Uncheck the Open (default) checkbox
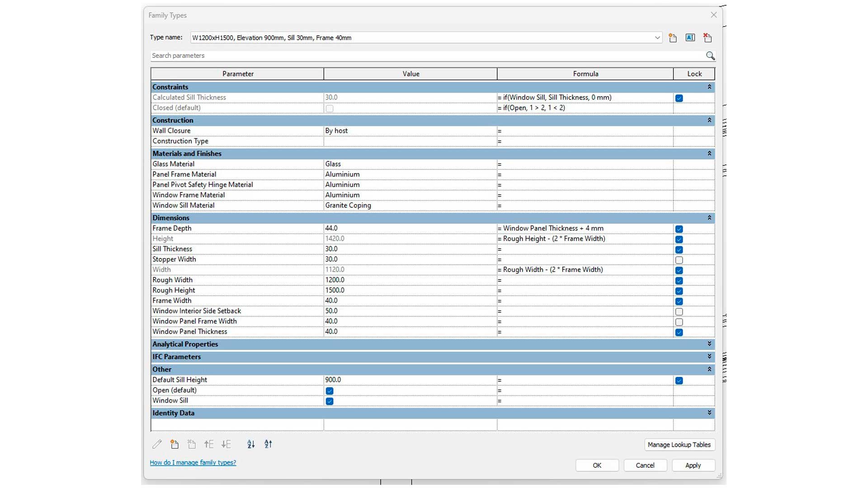The width and height of the screenshot is (868, 488). pyautogui.click(x=330, y=391)
